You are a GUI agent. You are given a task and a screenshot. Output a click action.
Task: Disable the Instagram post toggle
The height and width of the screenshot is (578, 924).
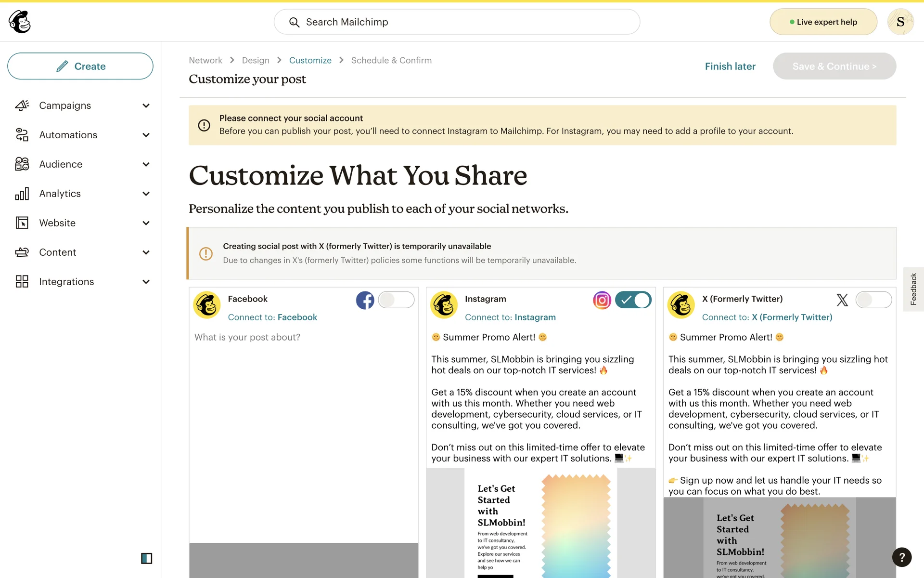633,300
